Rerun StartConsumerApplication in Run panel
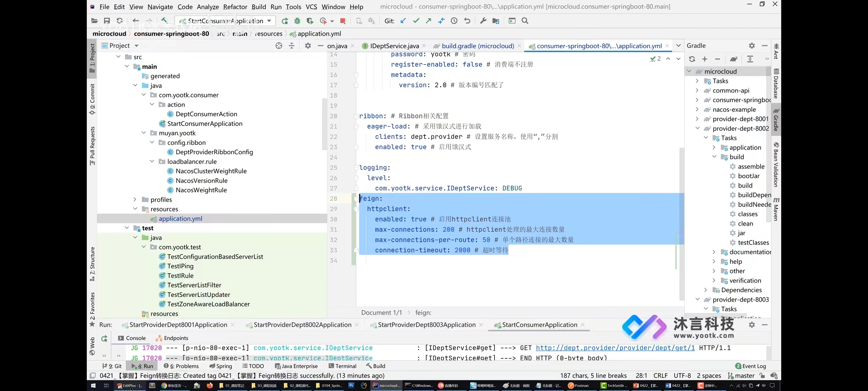Image resolution: width=868 pixels, height=391 pixels. (x=104, y=338)
